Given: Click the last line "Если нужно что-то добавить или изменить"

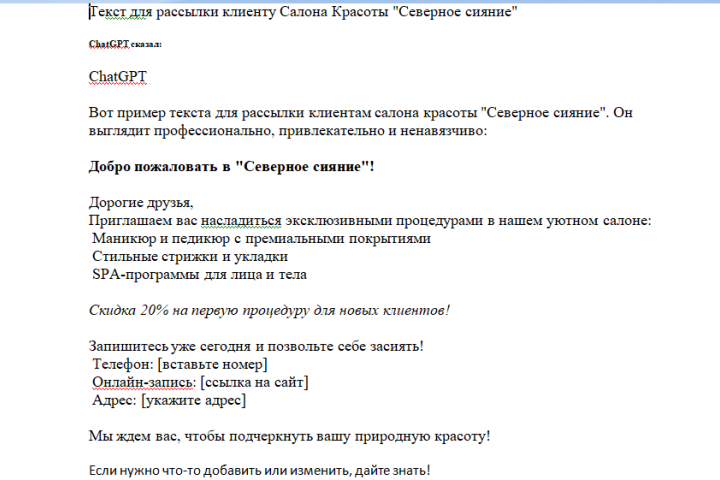Looking at the screenshot, I should [x=259, y=470].
